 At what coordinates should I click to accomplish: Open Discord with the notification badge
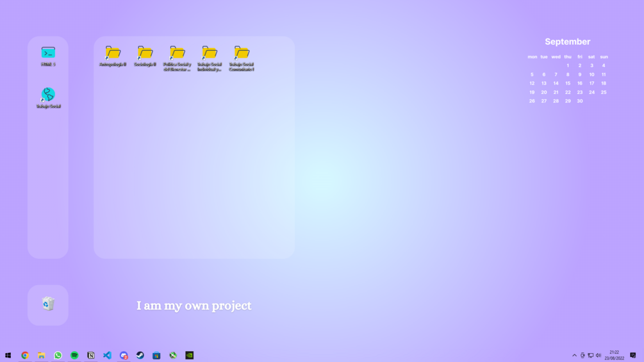[124, 356]
